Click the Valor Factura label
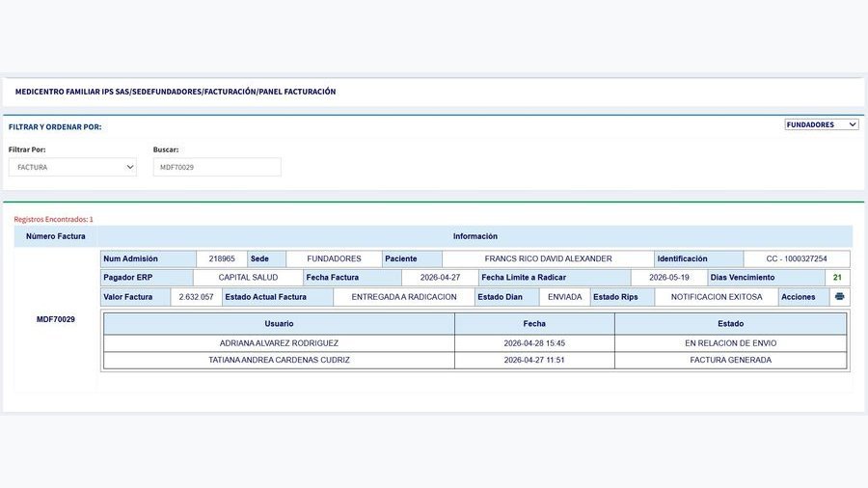This screenshot has width=868, height=488. pyautogui.click(x=128, y=297)
